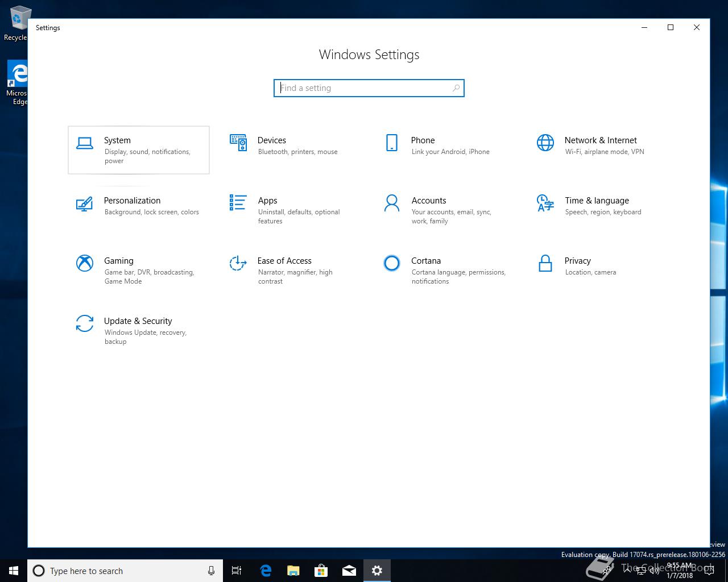The image size is (728, 582).
Task: Click the System category title
Action: (x=117, y=140)
